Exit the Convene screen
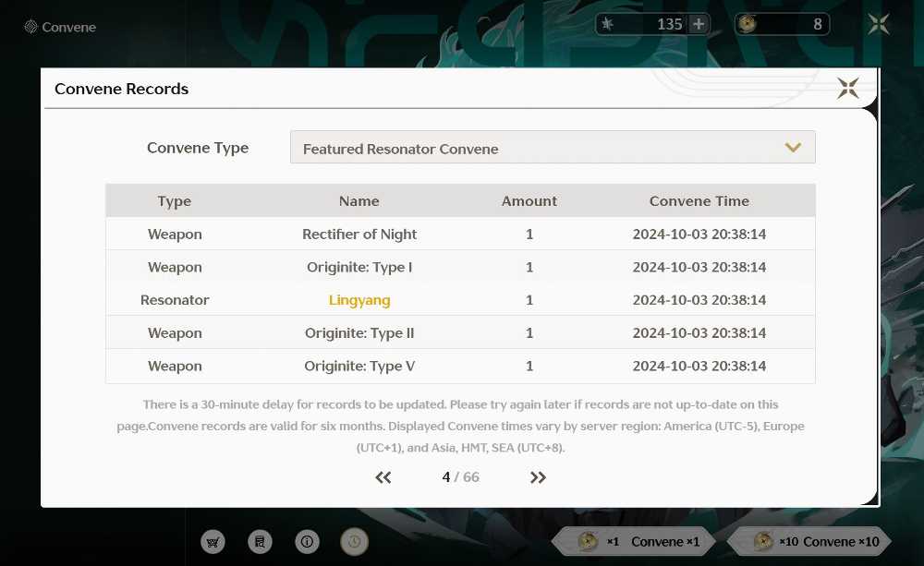924x566 pixels. pyautogui.click(x=879, y=24)
